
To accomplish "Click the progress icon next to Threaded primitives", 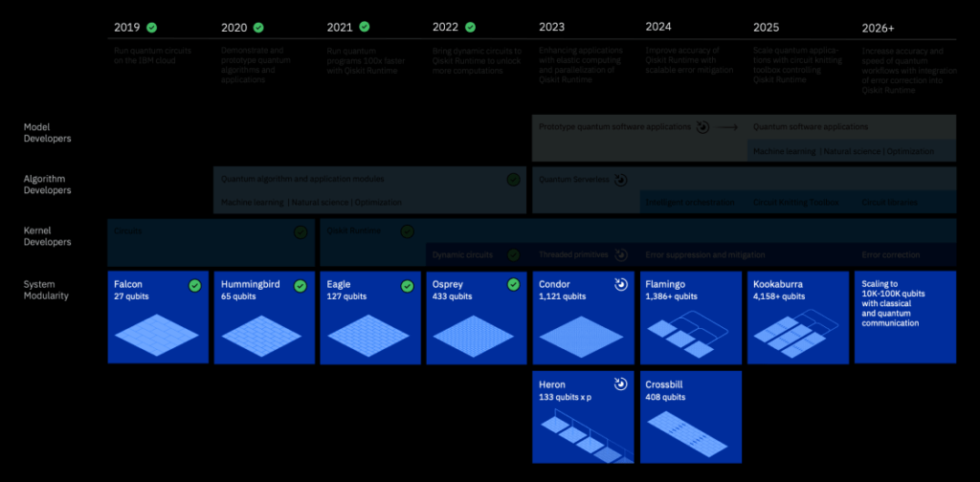I will (x=620, y=255).
